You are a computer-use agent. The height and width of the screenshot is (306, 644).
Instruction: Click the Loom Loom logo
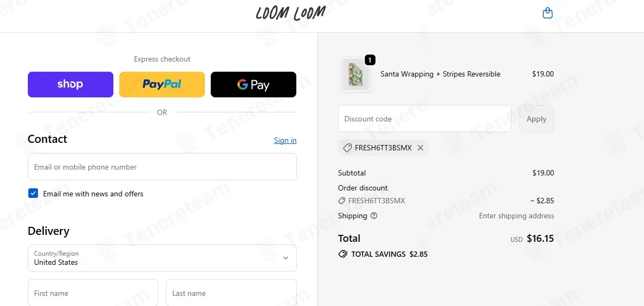point(290,13)
